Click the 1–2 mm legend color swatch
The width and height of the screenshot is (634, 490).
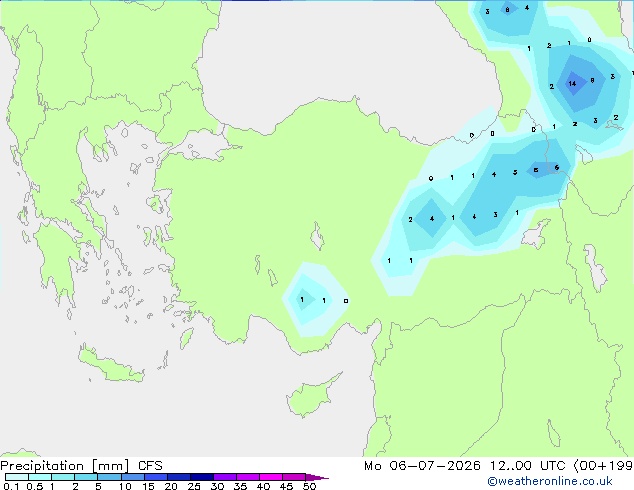tap(63, 477)
